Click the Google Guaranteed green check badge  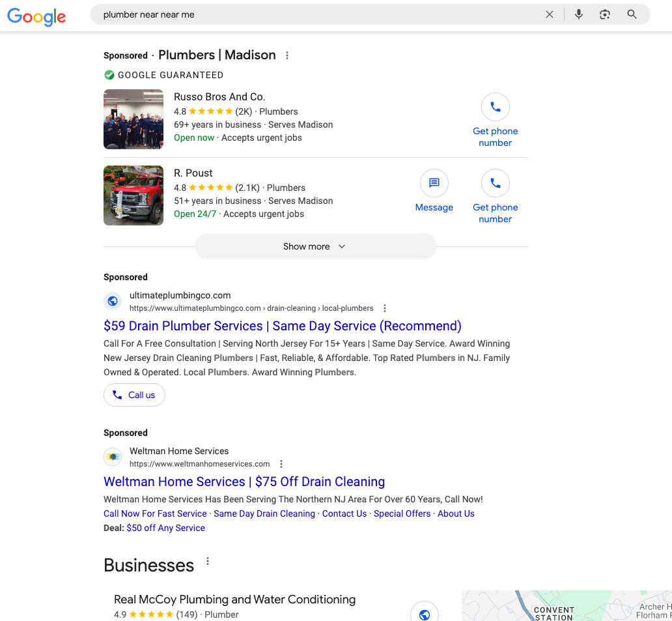coord(109,75)
